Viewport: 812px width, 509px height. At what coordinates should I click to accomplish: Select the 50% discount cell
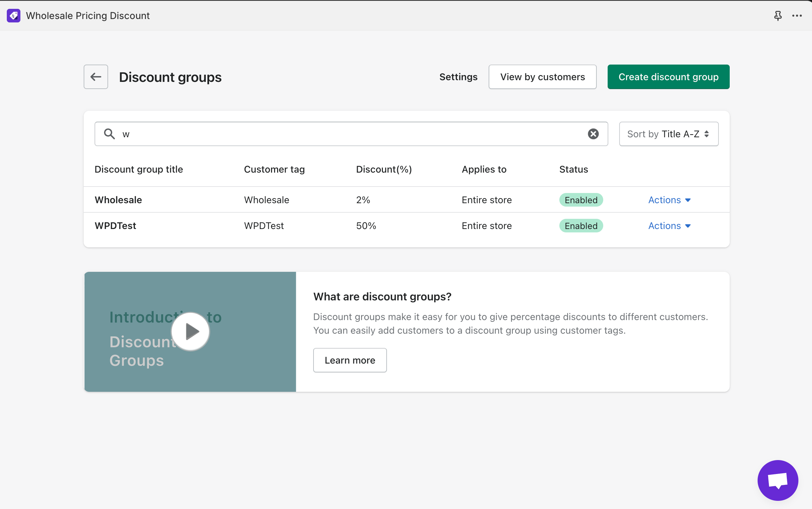366,226
